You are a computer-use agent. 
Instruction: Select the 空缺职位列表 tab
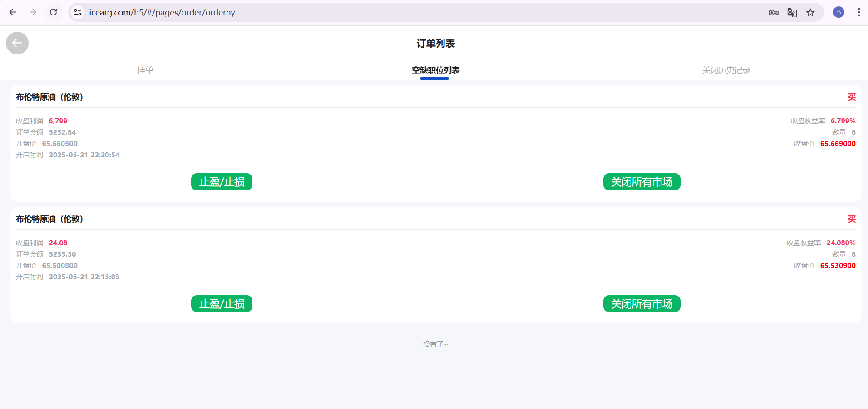click(x=435, y=70)
